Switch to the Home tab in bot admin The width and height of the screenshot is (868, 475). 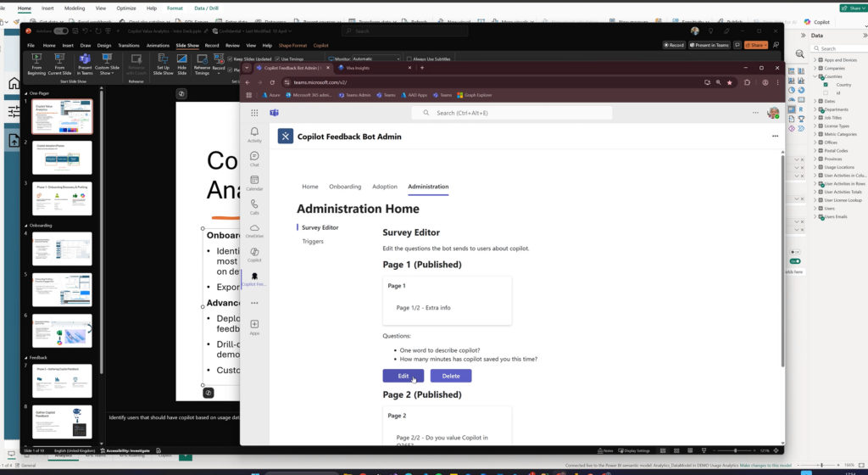tap(310, 187)
